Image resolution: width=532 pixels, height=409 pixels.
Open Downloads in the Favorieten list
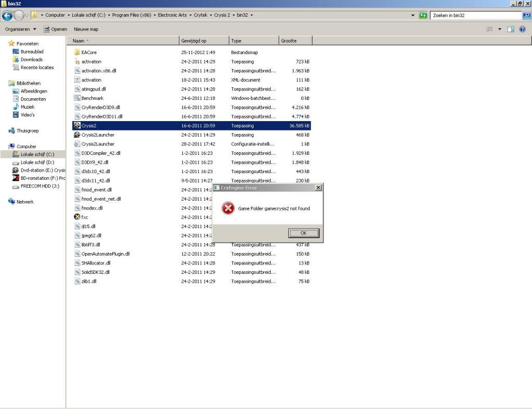pos(32,59)
